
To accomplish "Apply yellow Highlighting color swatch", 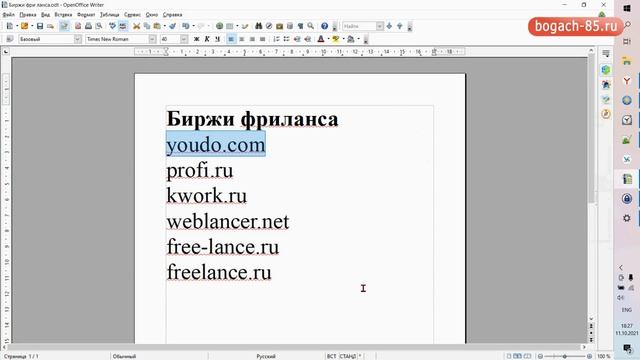I will (x=336, y=39).
